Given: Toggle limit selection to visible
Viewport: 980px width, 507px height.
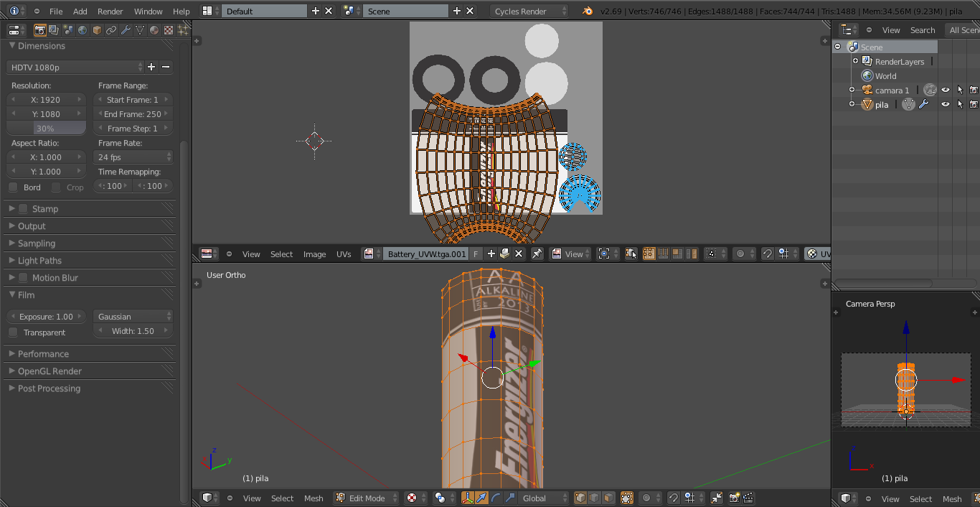Looking at the screenshot, I should (627, 498).
